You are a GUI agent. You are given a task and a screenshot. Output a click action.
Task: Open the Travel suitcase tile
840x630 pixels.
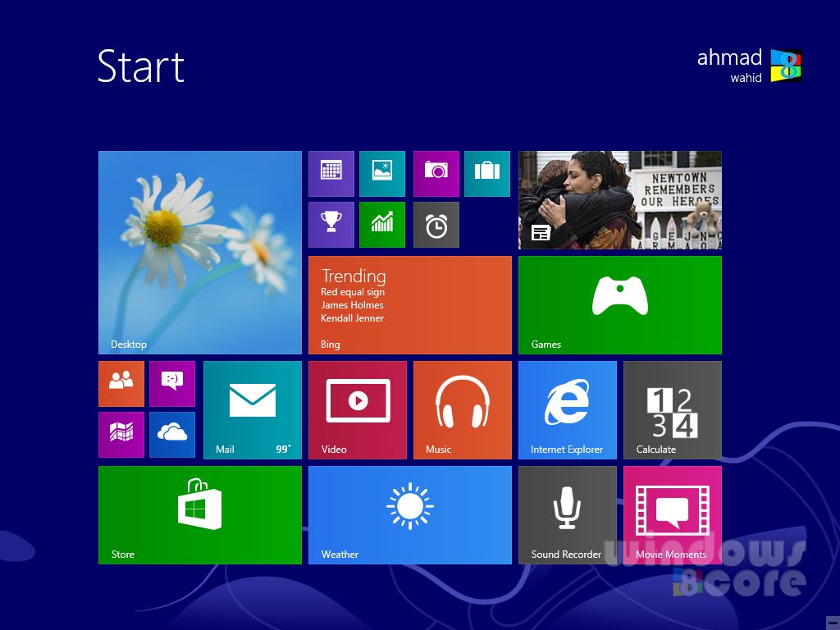[x=487, y=174]
